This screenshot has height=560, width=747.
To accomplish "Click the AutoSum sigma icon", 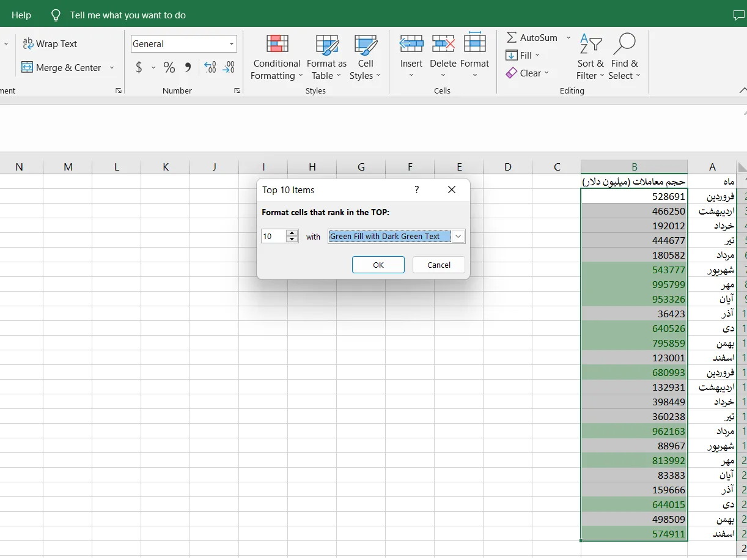I will coord(512,38).
